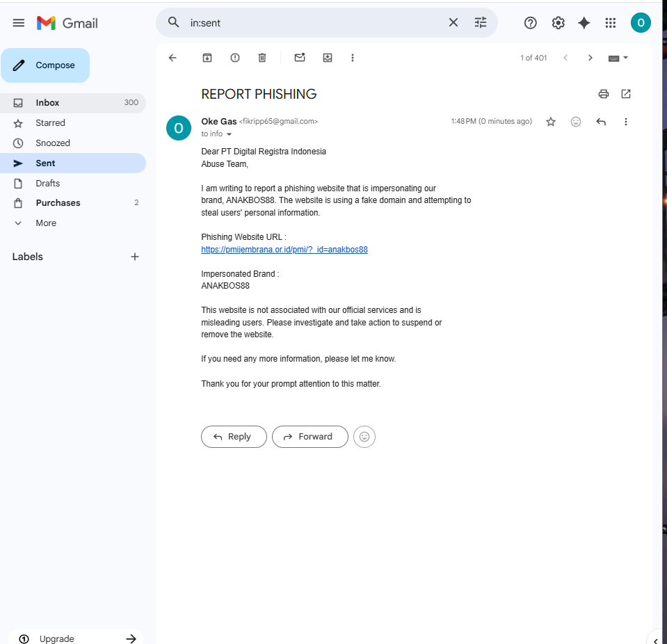Show the side panel with the bottom-right arrow
Screen dimensions: 667x644
(656, 640)
